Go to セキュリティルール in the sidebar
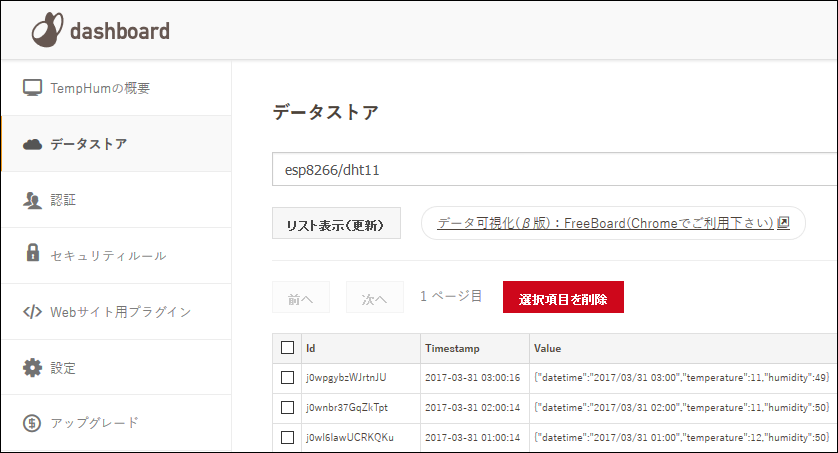This screenshot has height=453, width=838. coord(117,256)
